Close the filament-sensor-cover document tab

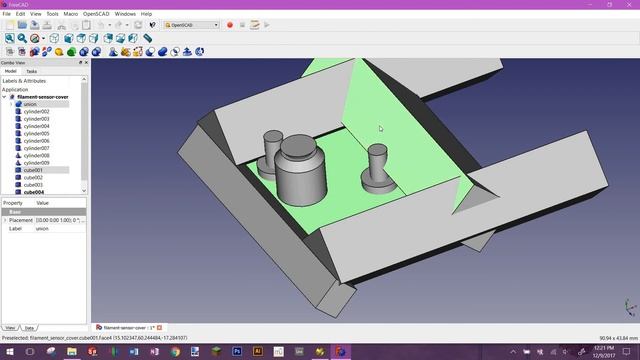(160, 328)
